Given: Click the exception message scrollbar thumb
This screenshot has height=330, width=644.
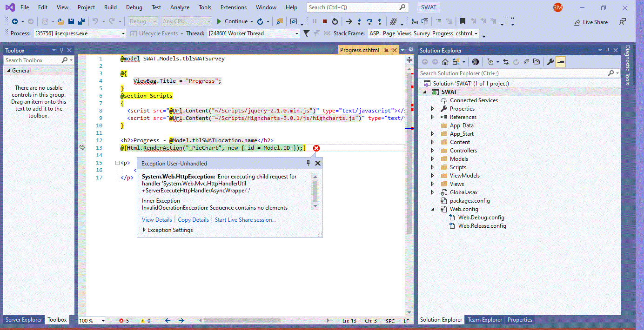Looking at the screenshot, I should tap(315, 191).
